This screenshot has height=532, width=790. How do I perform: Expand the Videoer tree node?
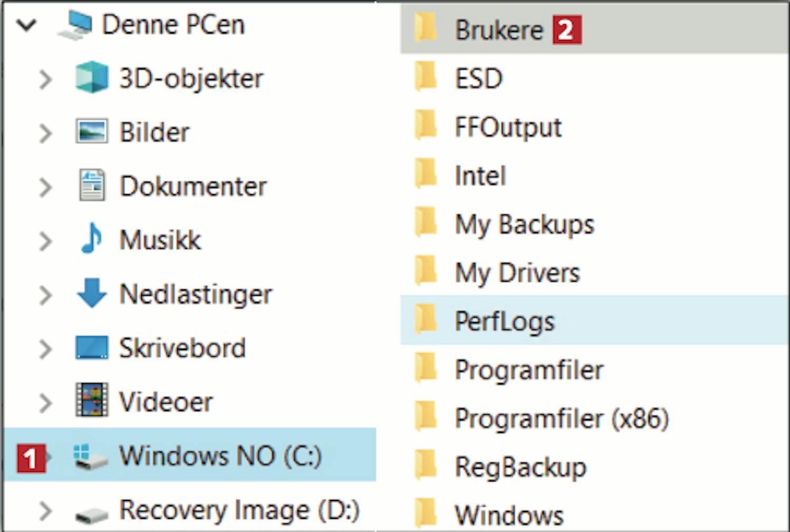pyautogui.click(x=46, y=403)
